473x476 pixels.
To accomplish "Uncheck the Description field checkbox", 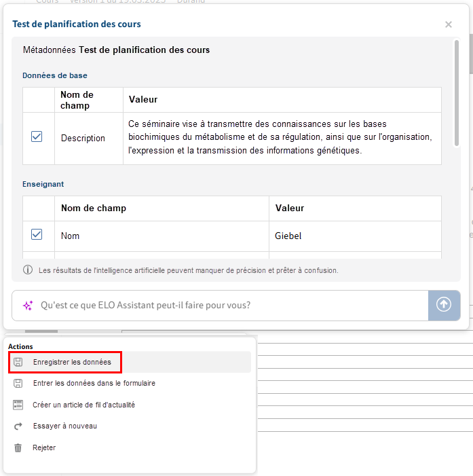I will 37,136.
